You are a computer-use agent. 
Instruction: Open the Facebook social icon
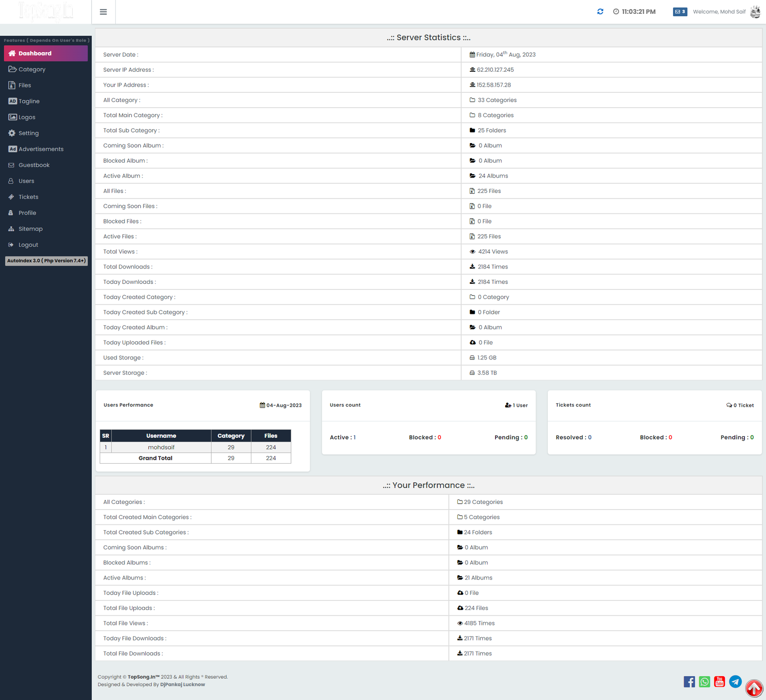(689, 682)
